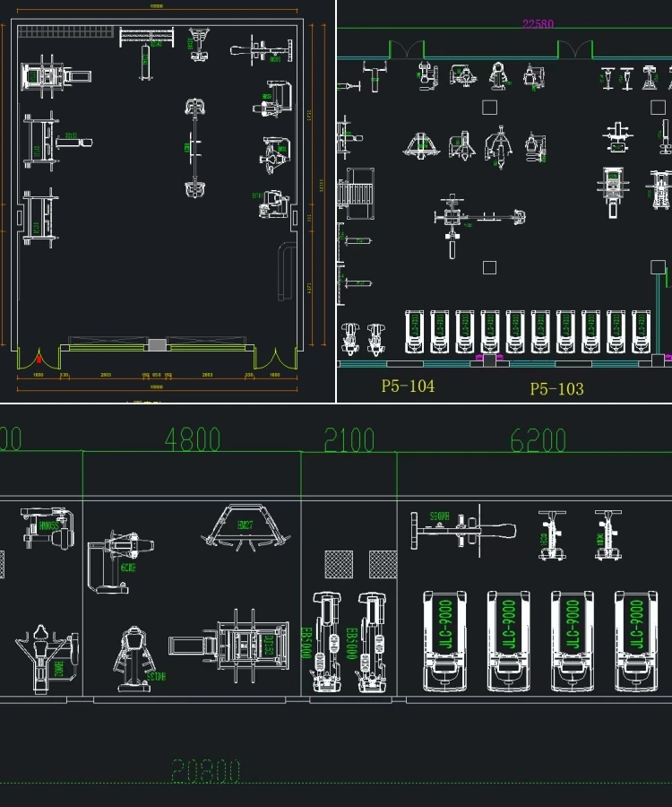Click the 650 dimension on the bottom wall
Viewport: 672px width, 807px height.
coord(156,375)
